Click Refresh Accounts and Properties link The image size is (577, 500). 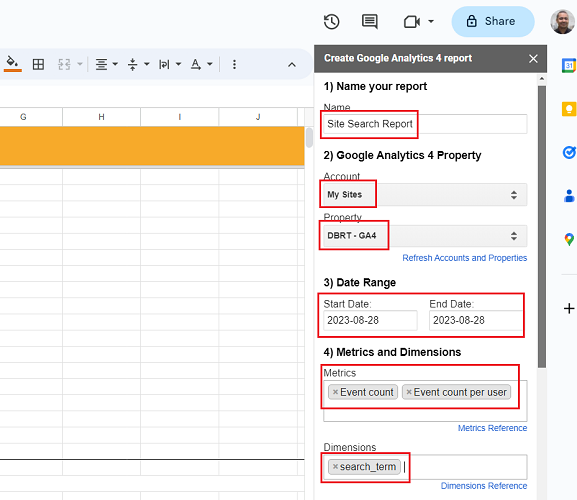464,258
